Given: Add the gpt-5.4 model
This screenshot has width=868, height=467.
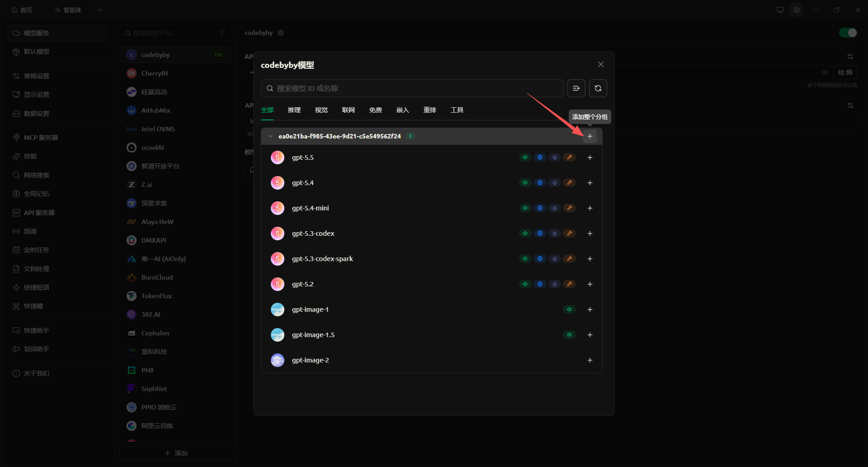Looking at the screenshot, I should [590, 183].
